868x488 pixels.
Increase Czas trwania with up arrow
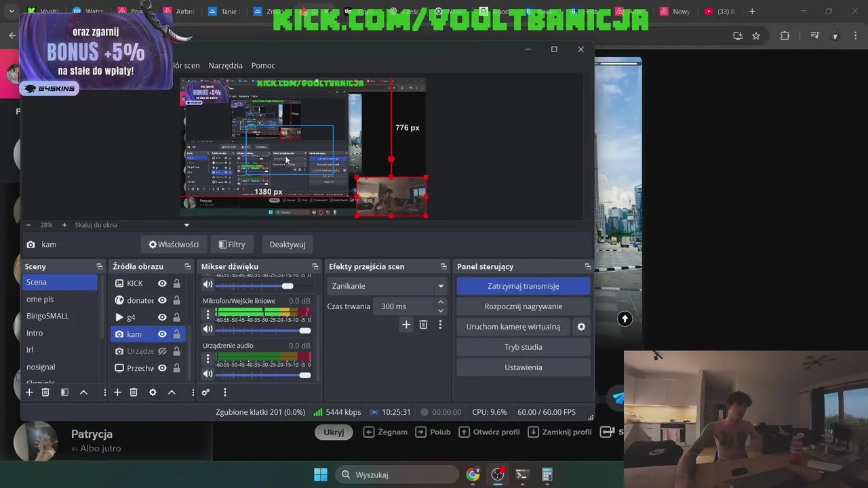point(441,302)
